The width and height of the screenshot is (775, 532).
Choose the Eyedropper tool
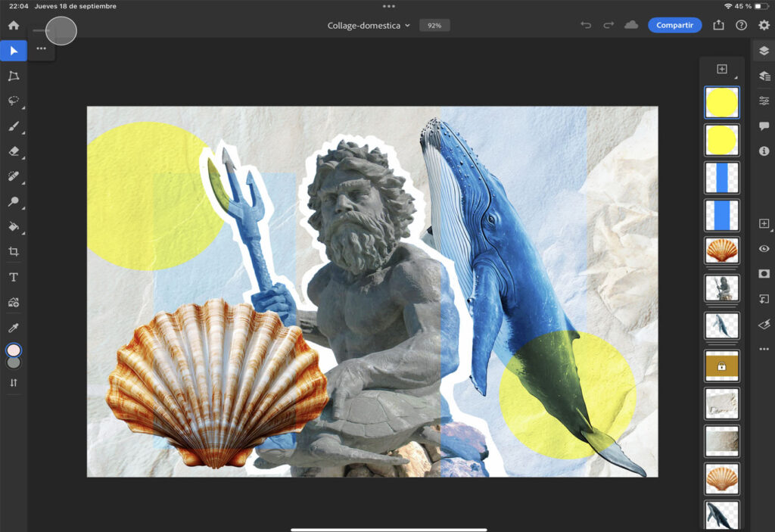(x=13, y=328)
